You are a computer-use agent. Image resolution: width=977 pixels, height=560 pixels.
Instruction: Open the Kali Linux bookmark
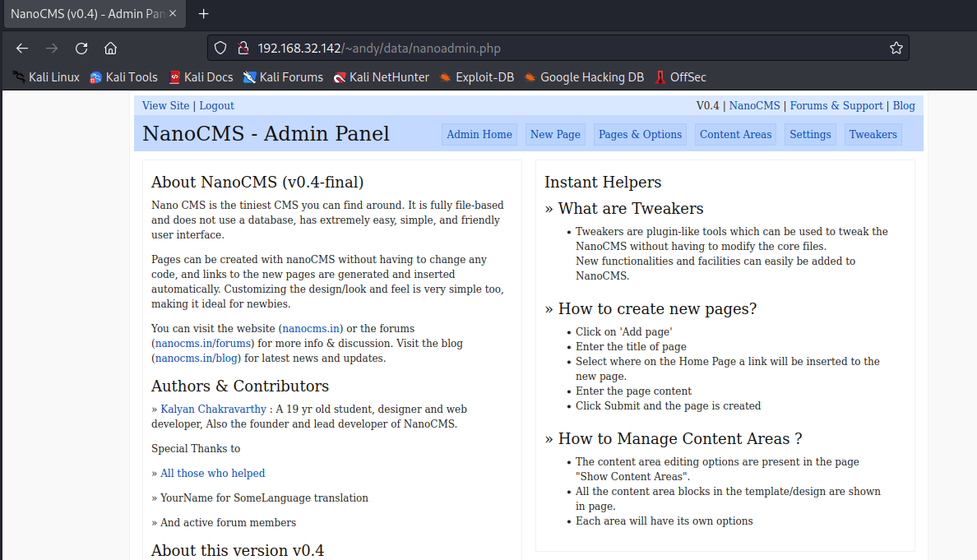(46, 77)
